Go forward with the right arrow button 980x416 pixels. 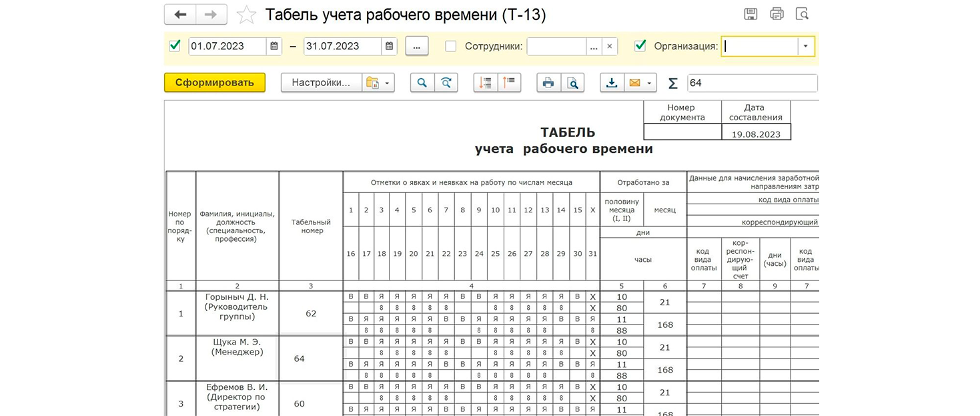211,14
